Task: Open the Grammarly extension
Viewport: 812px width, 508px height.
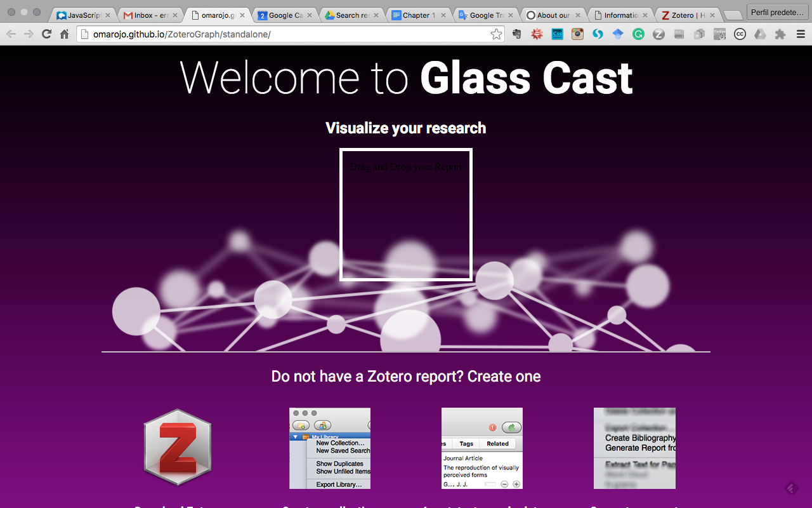Action: coord(638,34)
